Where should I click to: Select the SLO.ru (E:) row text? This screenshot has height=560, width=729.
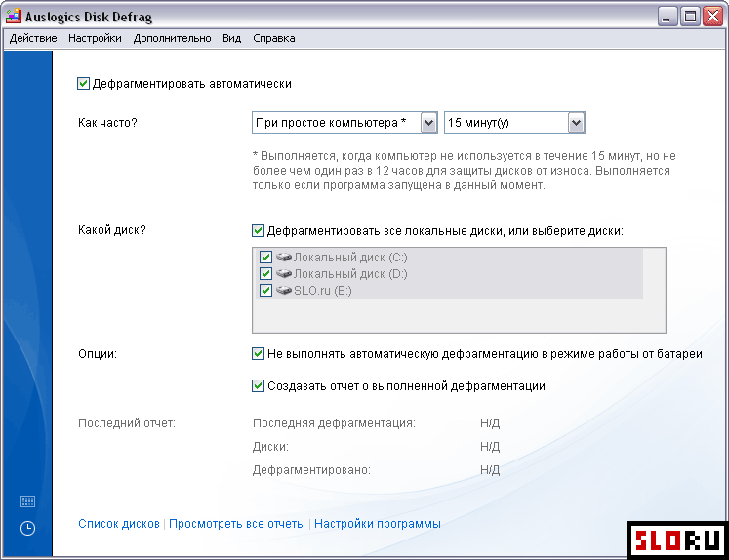coord(323,291)
